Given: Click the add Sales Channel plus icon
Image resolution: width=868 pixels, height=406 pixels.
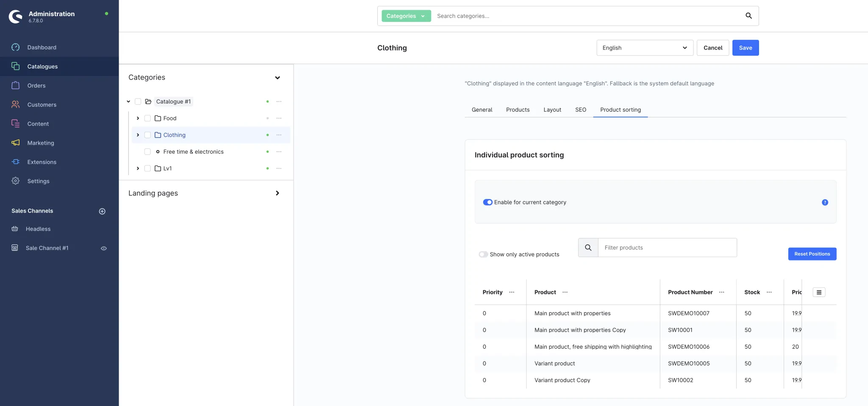Looking at the screenshot, I should 102,211.
